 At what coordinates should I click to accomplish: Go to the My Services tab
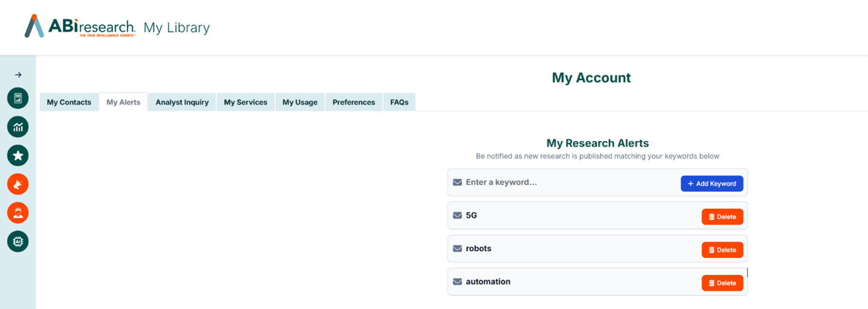(x=245, y=102)
